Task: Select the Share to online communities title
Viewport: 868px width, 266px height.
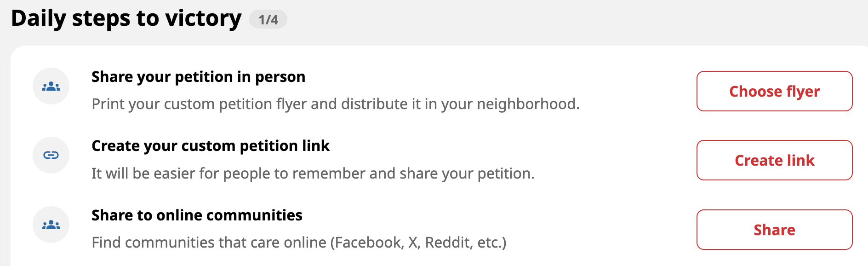Action: pos(197,215)
